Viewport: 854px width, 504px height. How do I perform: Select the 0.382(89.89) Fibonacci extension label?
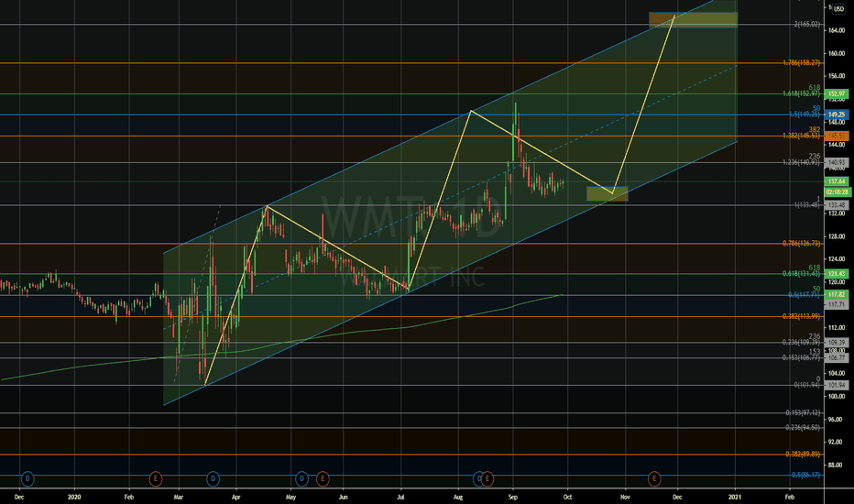click(x=803, y=455)
